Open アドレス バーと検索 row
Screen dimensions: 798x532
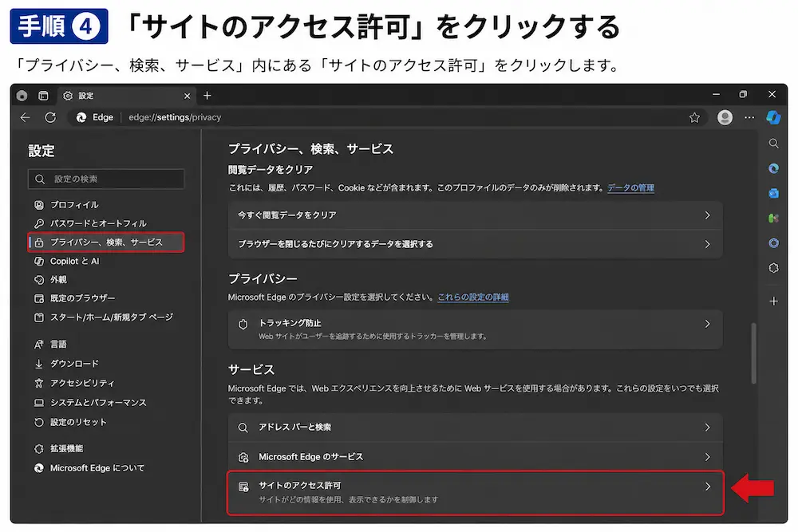click(x=475, y=428)
